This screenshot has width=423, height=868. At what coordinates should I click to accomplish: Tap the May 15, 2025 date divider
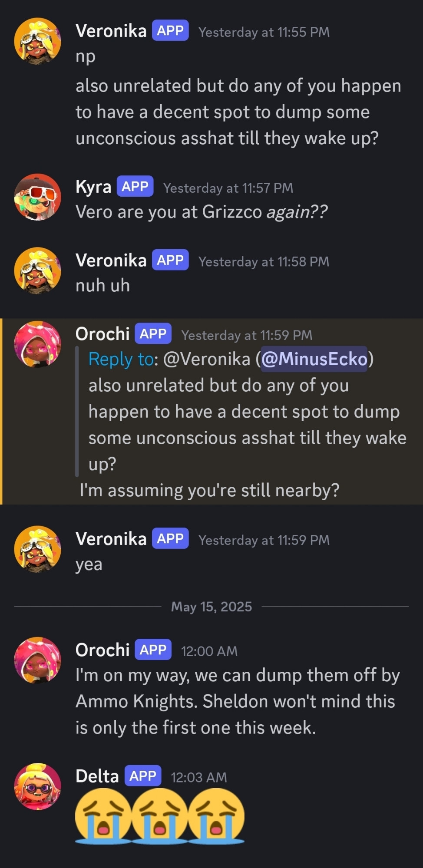point(211,607)
